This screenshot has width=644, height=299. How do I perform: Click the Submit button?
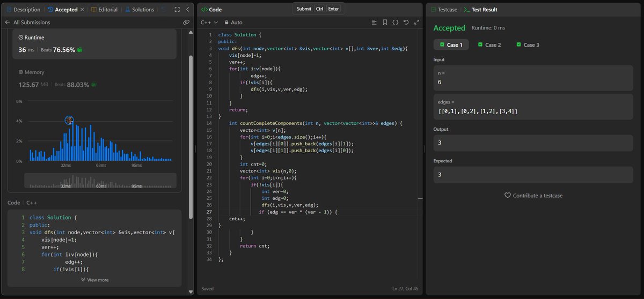(x=304, y=9)
